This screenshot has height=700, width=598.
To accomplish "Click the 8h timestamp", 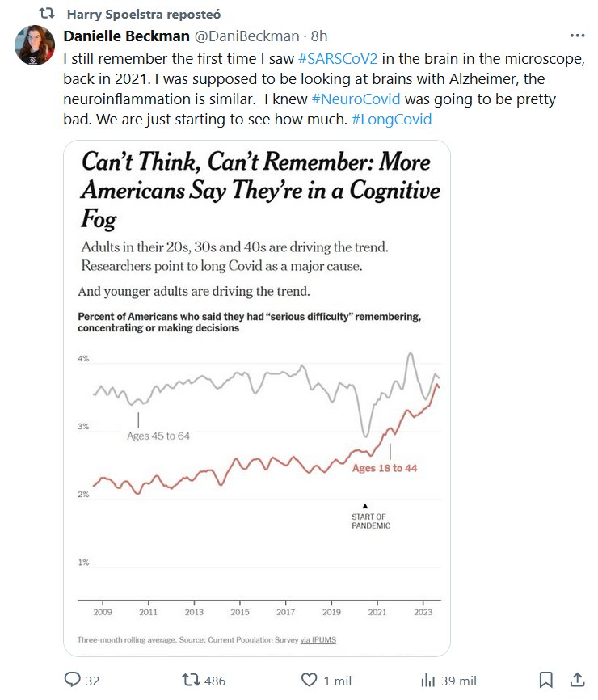I will click(319, 37).
